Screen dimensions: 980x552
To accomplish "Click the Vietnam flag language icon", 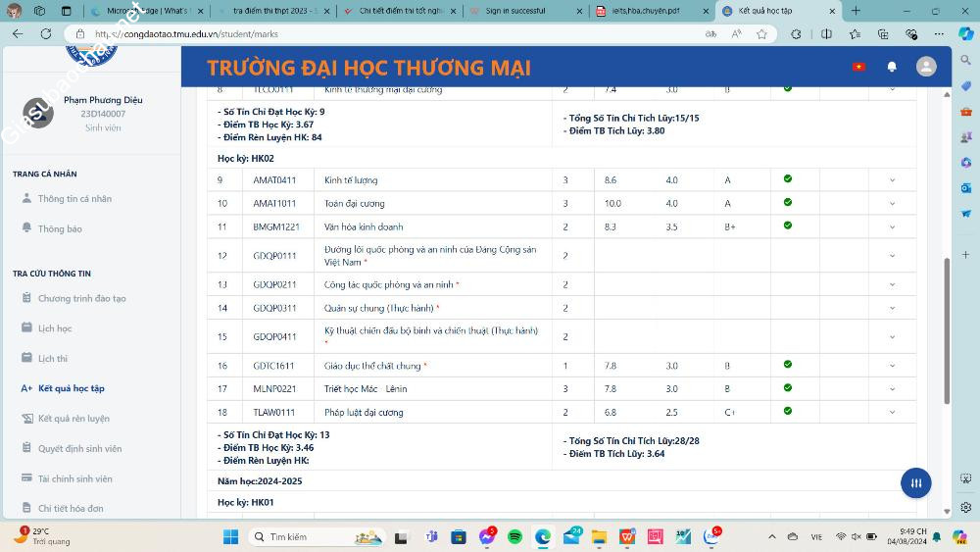I will [x=858, y=67].
